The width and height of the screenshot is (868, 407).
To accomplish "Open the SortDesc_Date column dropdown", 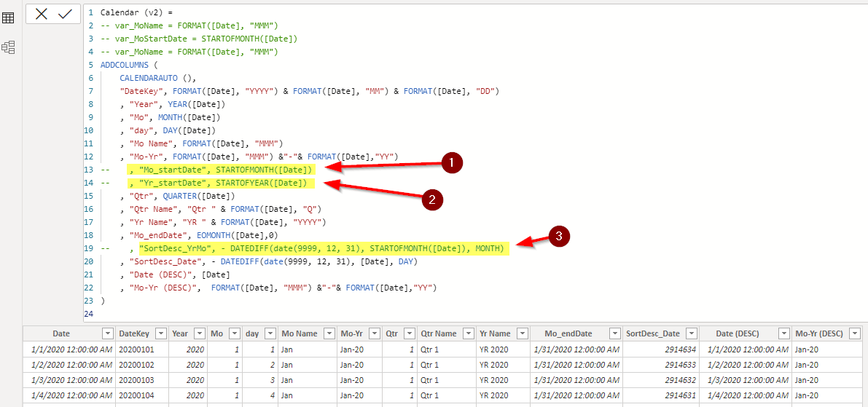I will click(x=691, y=333).
